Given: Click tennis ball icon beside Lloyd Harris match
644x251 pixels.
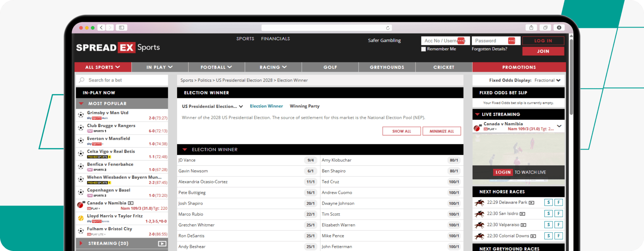Looking at the screenshot, I should click(81, 218).
